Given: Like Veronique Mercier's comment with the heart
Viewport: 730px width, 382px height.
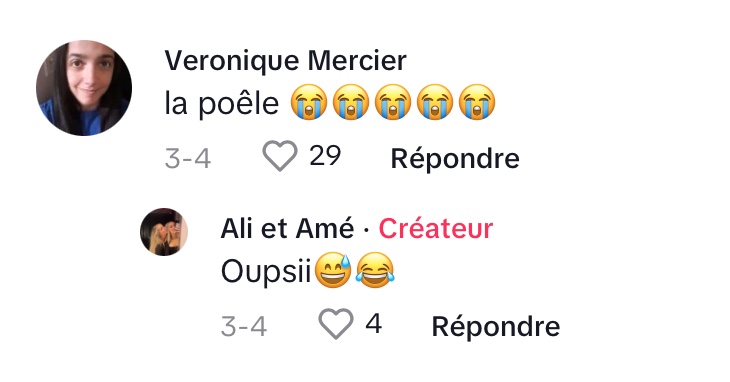Looking at the screenshot, I should tap(280, 156).
